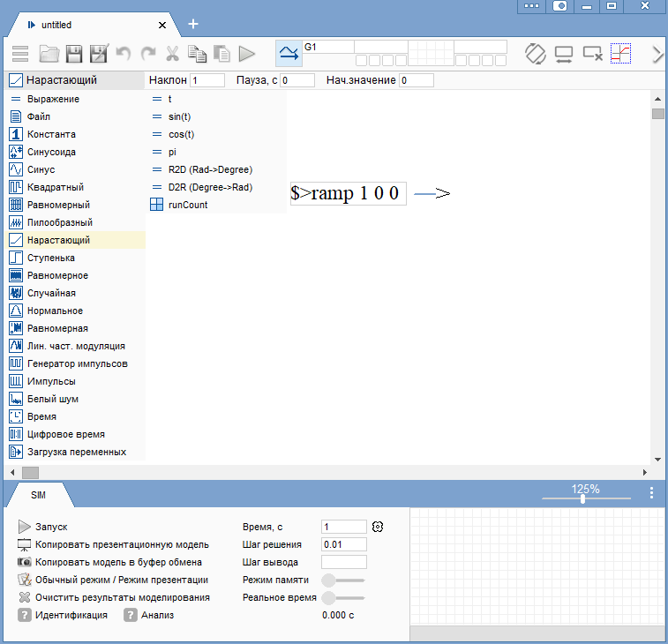This screenshot has height=644, width=668.
Task: Click Копировать модель в буфер обмена
Action: point(109,562)
